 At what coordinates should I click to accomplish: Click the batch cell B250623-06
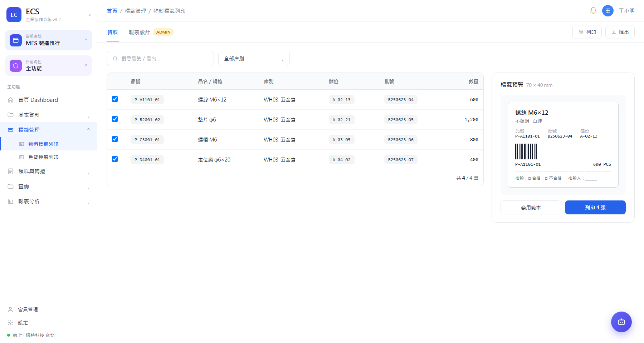point(401,140)
